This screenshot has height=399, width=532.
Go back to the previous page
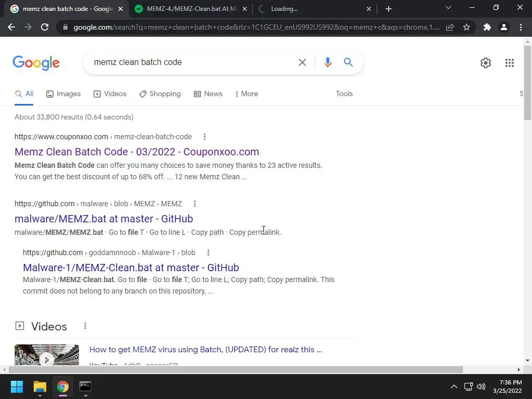pyautogui.click(x=11, y=27)
